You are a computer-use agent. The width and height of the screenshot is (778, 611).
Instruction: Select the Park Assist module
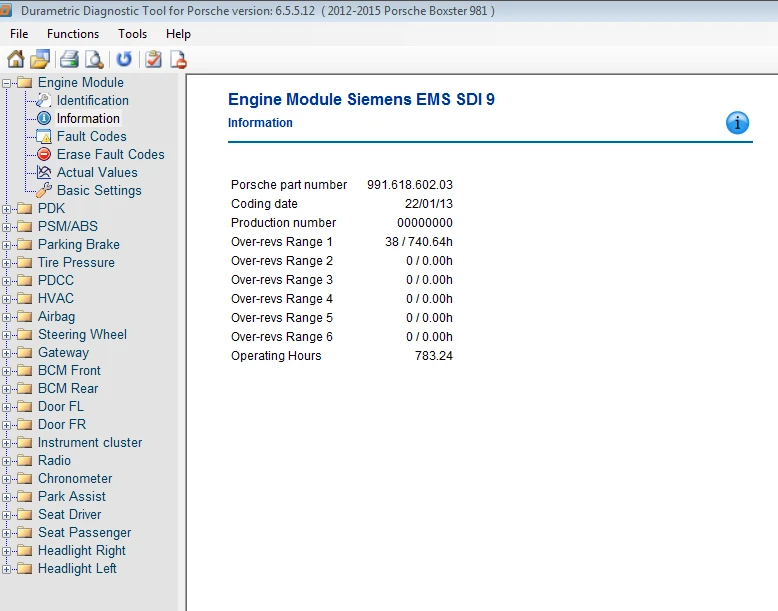(72, 496)
